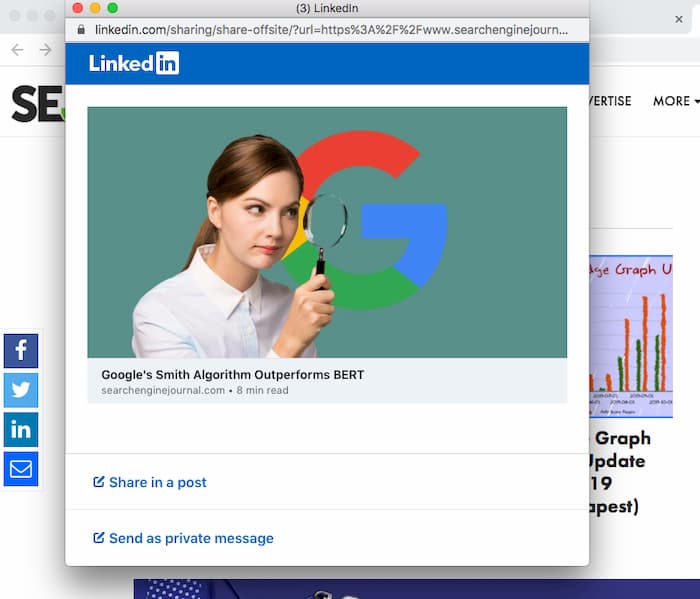Close the background browser tab with X
Viewport: 700px width, 599px height.
679,19
